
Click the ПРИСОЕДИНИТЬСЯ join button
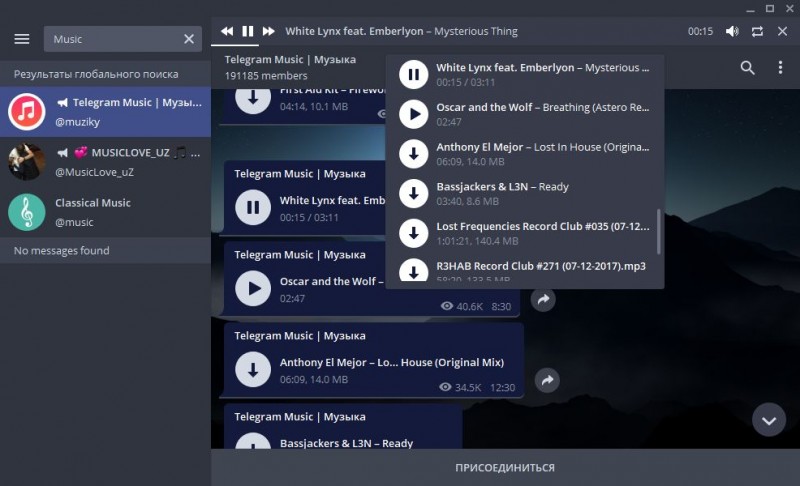[x=505, y=468]
